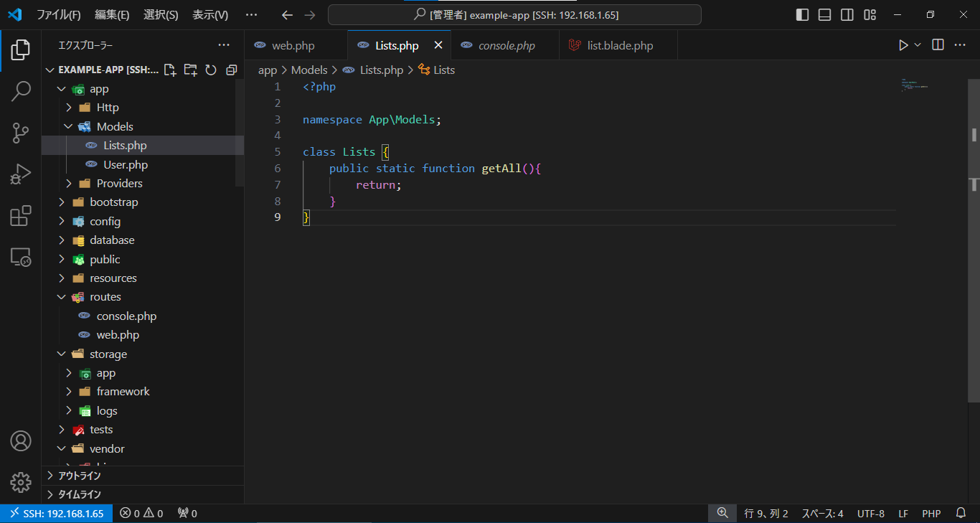
Task: Switch to the web.php tab
Action: coord(296,45)
